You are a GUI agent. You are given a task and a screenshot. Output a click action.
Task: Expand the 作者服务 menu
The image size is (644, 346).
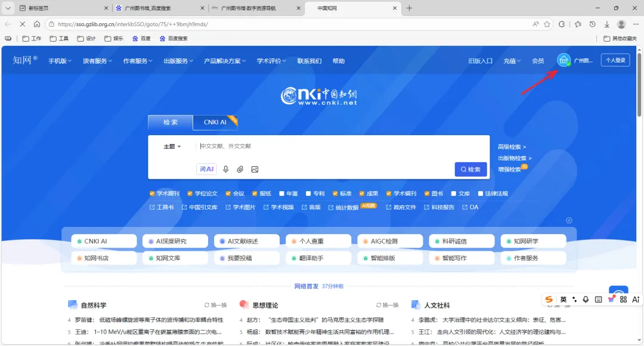click(x=138, y=61)
